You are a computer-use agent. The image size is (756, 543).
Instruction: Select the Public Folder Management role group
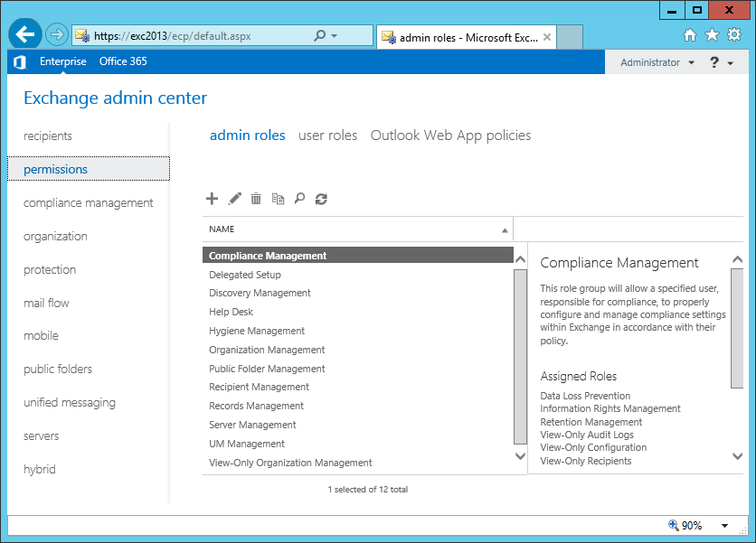coord(358,369)
